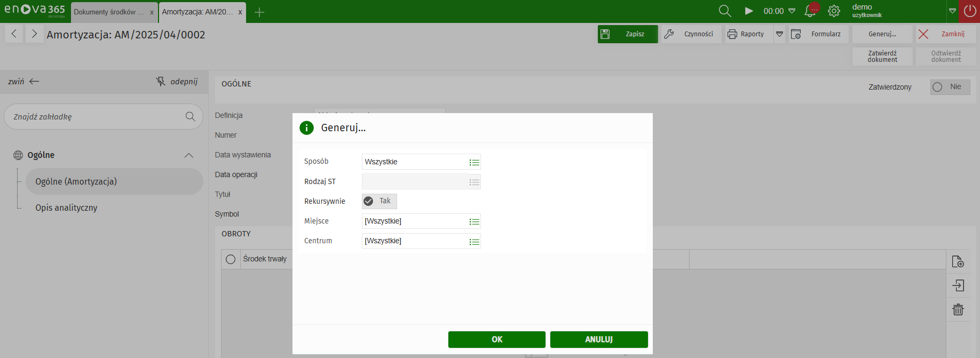
Task: Open settings gear icon
Action: 834,11
